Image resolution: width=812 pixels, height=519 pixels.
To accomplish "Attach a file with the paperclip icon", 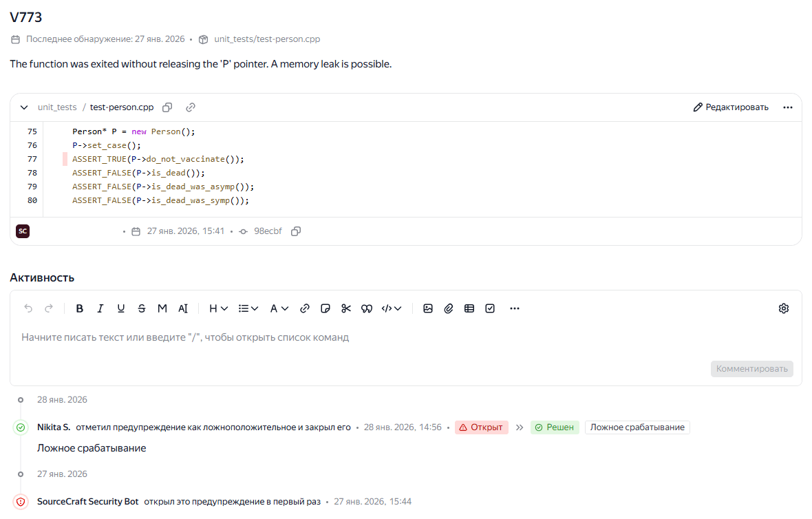I will tap(449, 308).
